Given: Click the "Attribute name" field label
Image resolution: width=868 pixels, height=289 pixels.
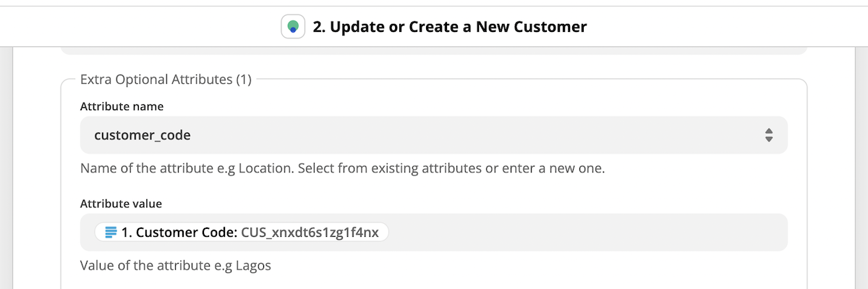Looking at the screenshot, I should click(122, 106).
